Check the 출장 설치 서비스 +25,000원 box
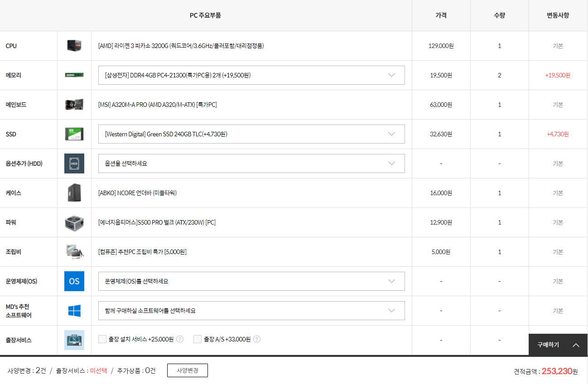Viewport: 588px width, 384px height. [102, 339]
